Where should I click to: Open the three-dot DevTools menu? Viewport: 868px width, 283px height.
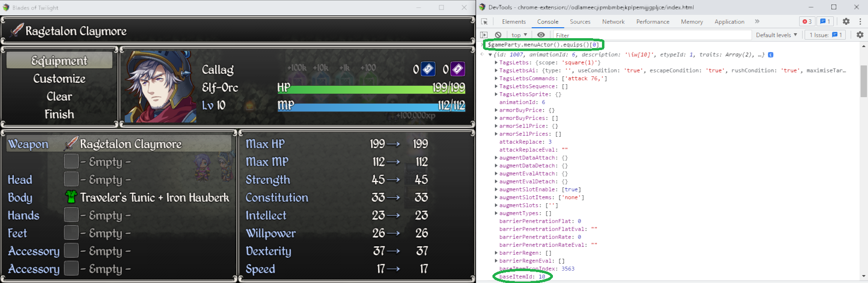(x=860, y=21)
